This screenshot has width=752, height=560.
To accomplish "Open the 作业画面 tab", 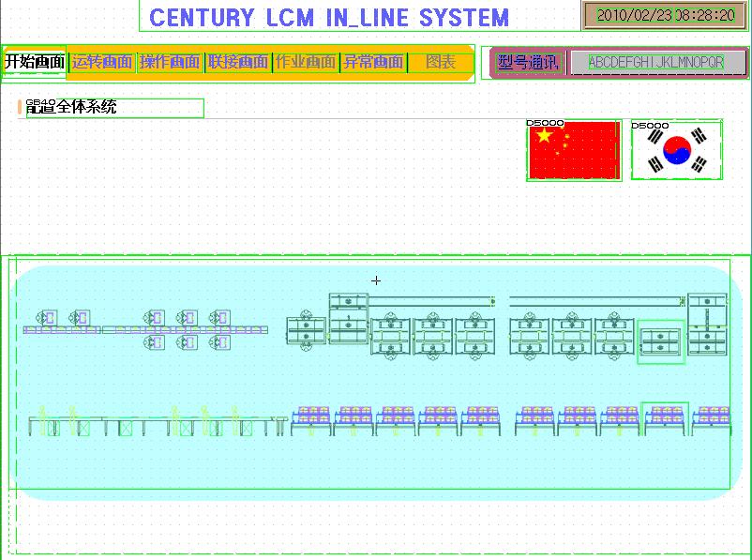I will tap(306, 63).
